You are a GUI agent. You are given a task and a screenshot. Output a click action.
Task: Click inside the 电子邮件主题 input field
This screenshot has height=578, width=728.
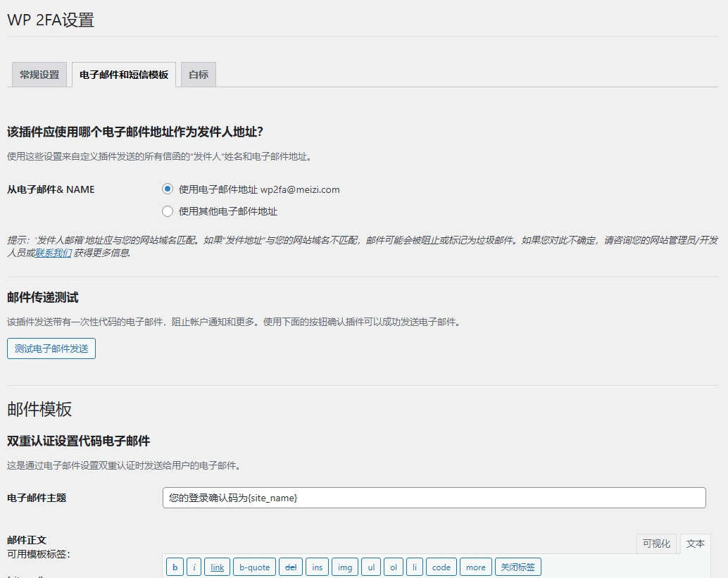click(x=434, y=497)
